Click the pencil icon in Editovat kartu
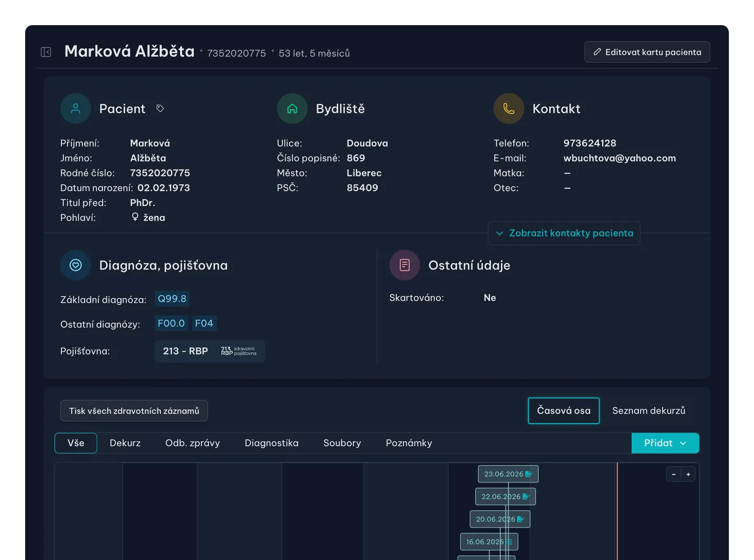The image size is (754, 560). (x=597, y=52)
